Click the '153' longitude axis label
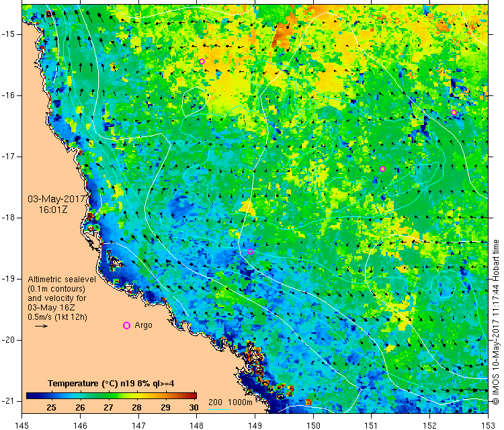 tap(489, 425)
